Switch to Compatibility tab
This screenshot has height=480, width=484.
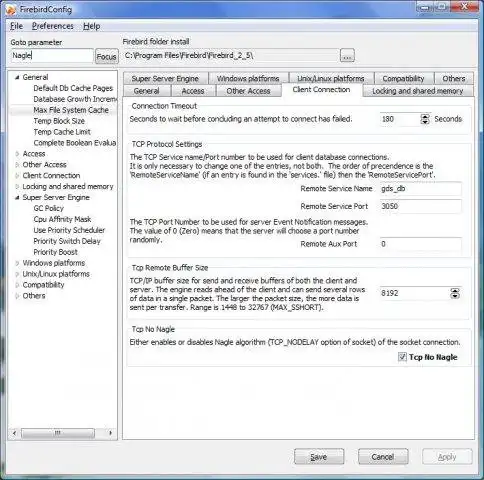coord(403,79)
